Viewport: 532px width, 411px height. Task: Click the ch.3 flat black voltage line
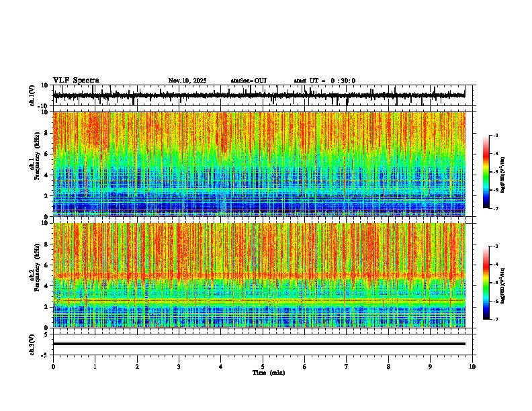pos(259,344)
